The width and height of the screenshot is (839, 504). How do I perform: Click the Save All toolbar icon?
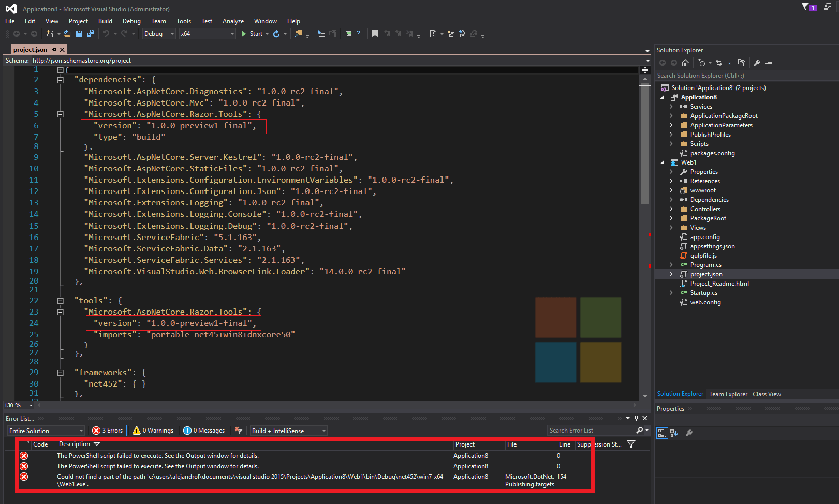[91, 34]
